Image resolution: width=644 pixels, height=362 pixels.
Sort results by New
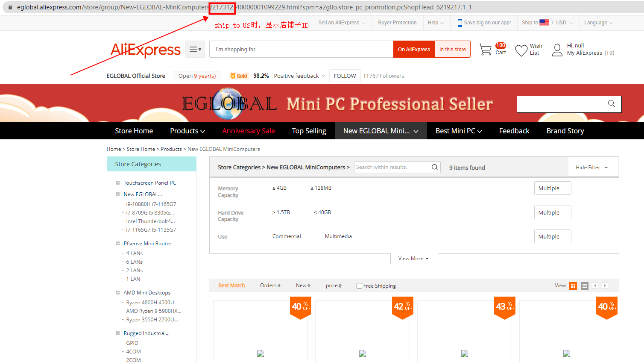click(x=303, y=285)
